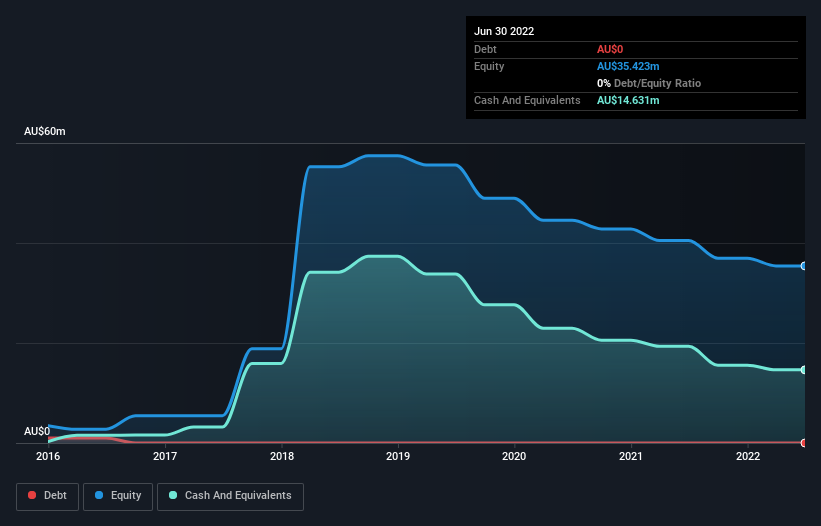Click the Equity row label in tooltip
Viewport: 821px width, 526px height.
pyautogui.click(x=489, y=66)
